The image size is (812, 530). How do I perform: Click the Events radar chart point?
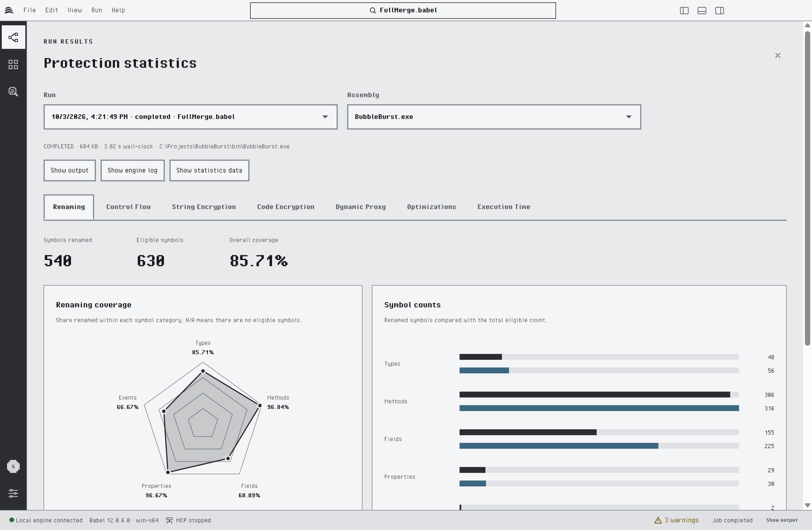coord(164,411)
